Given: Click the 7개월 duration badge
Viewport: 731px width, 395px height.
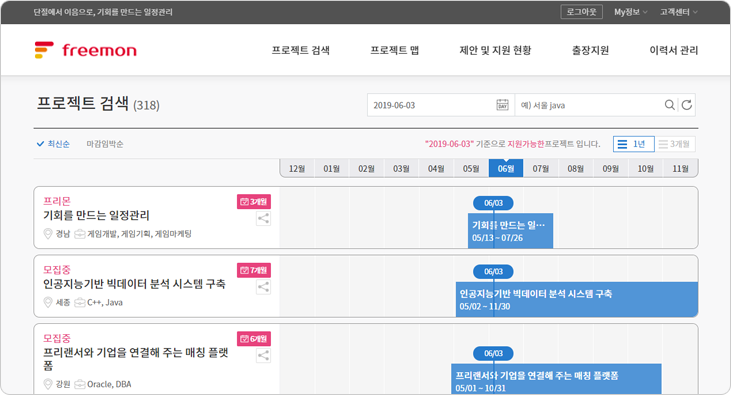Looking at the screenshot, I should [x=254, y=270].
